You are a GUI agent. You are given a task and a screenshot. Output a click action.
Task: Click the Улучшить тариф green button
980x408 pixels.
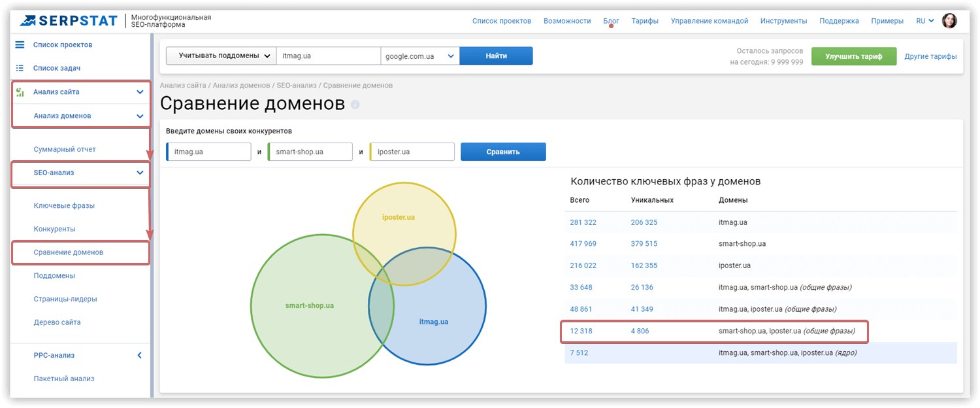853,56
